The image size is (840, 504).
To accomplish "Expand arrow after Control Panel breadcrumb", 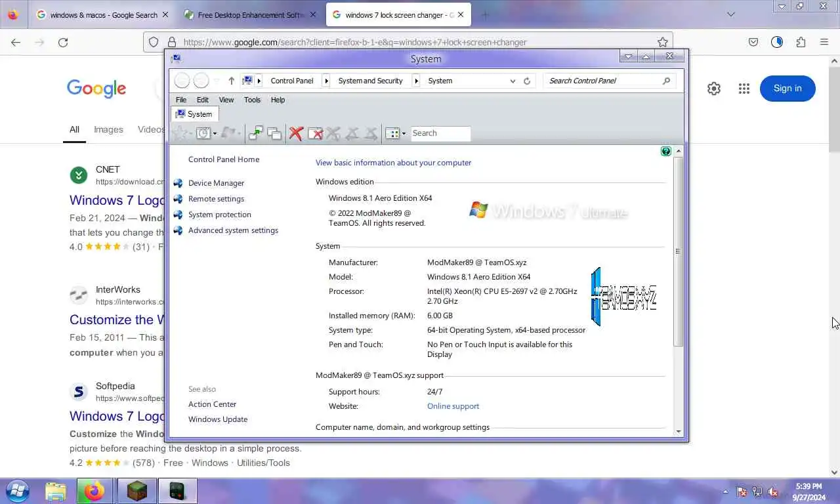I will point(326,81).
